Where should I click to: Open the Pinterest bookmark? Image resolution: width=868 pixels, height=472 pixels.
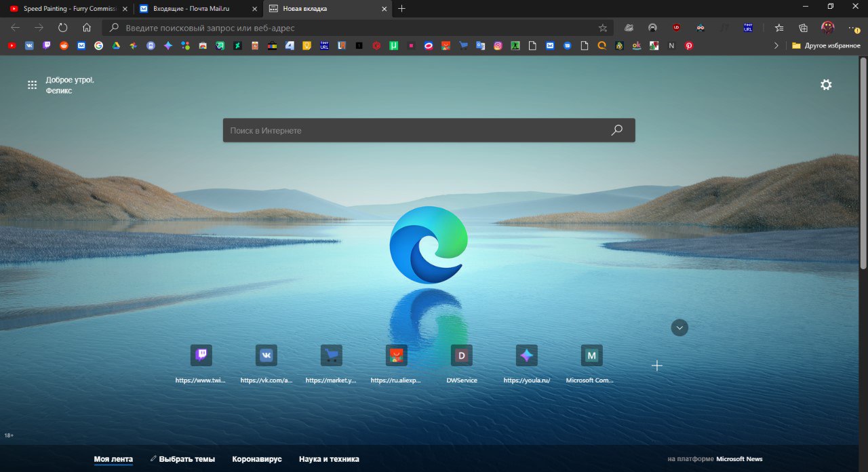(x=689, y=46)
